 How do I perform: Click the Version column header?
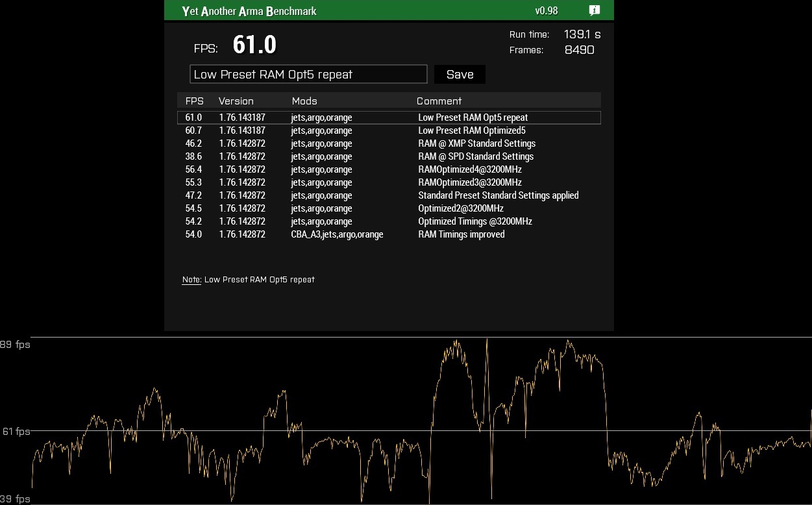236,101
